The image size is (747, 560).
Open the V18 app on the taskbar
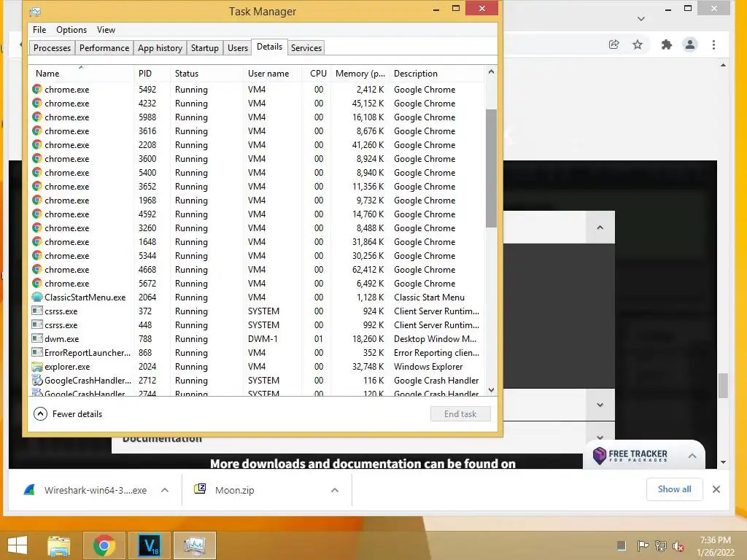[149, 545]
